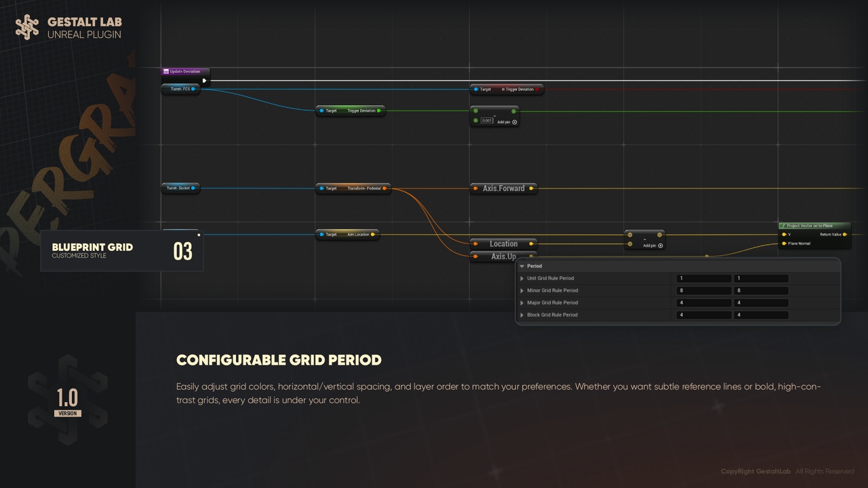Screen dimensions: 868x488
Task: Click the Transform- Pedestal node label
Action: [364, 188]
